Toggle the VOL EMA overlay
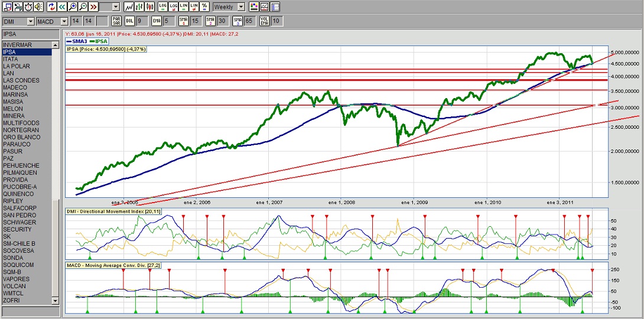The width and height of the screenshot is (644, 319). (264, 21)
